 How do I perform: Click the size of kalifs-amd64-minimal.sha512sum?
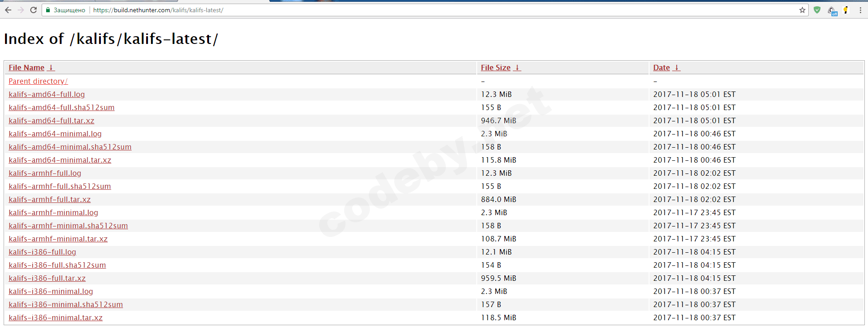click(491, 147)
